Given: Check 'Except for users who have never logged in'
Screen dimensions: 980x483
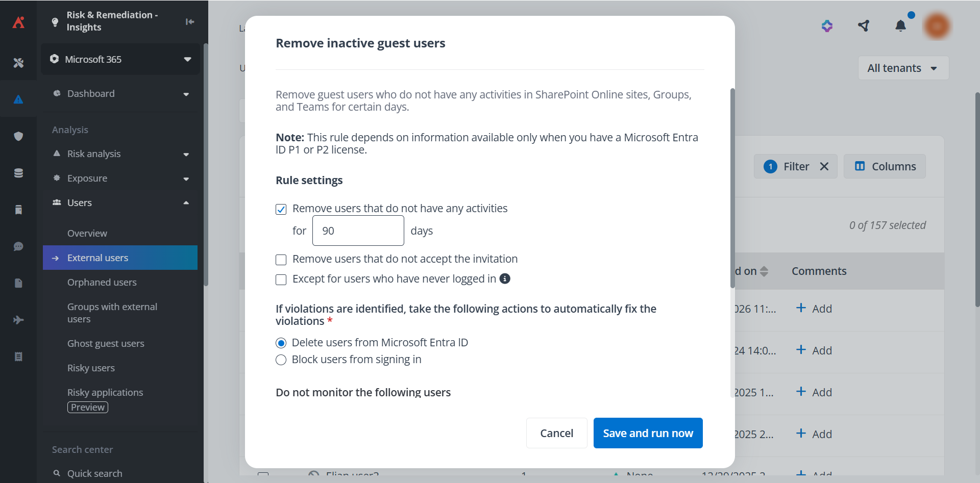Looking at the screenshot, I should point(281,279).
